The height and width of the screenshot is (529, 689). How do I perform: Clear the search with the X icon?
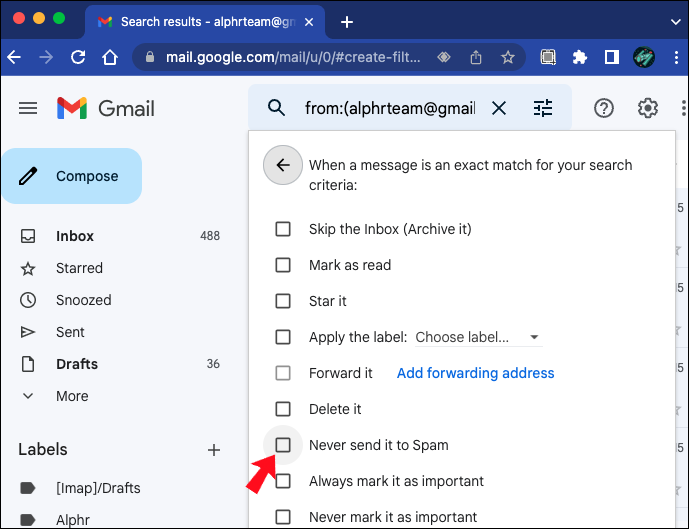(499, 108)
